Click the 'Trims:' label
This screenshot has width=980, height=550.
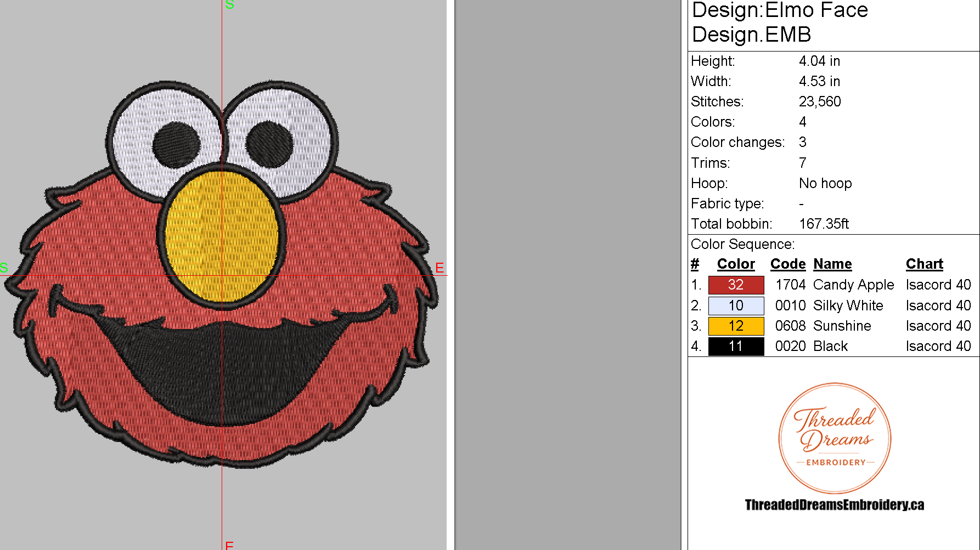[x=710, y=163]
